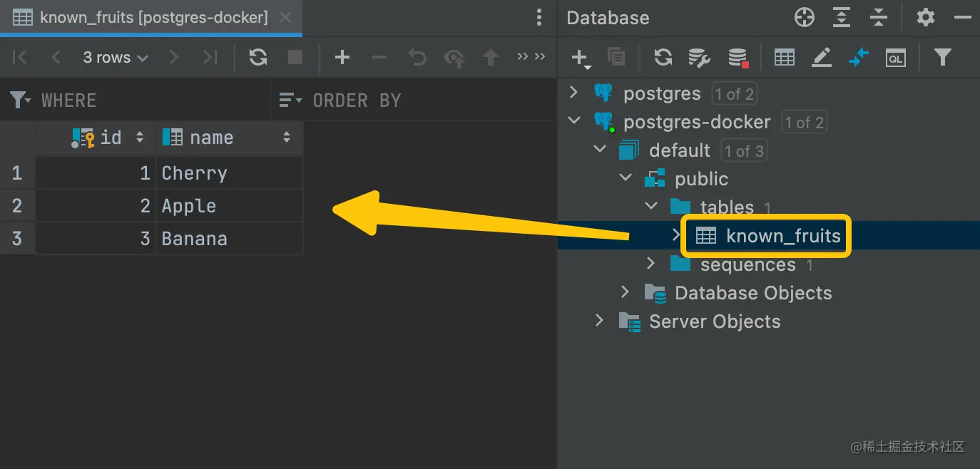Go to previous page arrow
The height and width of the screenshot is (469, 980).
56,57
